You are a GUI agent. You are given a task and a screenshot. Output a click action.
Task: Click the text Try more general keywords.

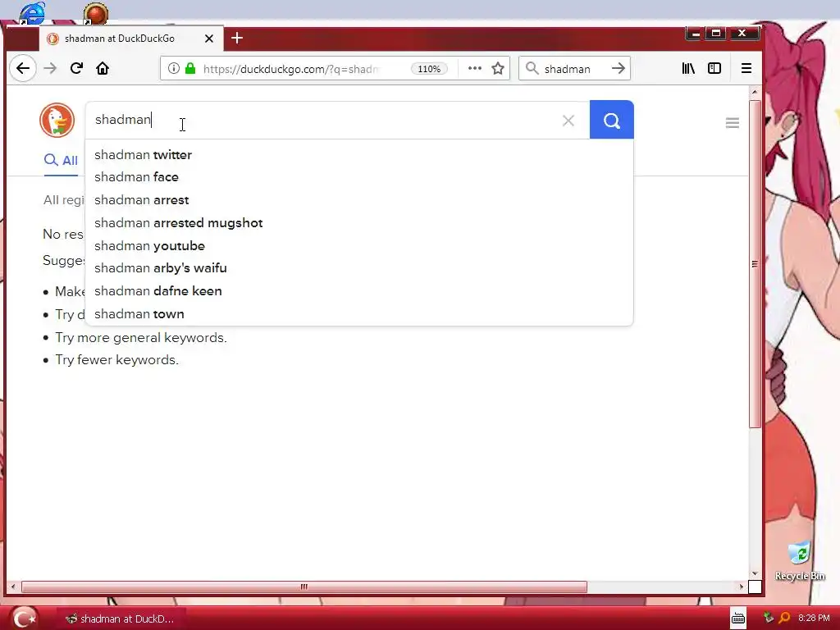click(x=141, y=337)
